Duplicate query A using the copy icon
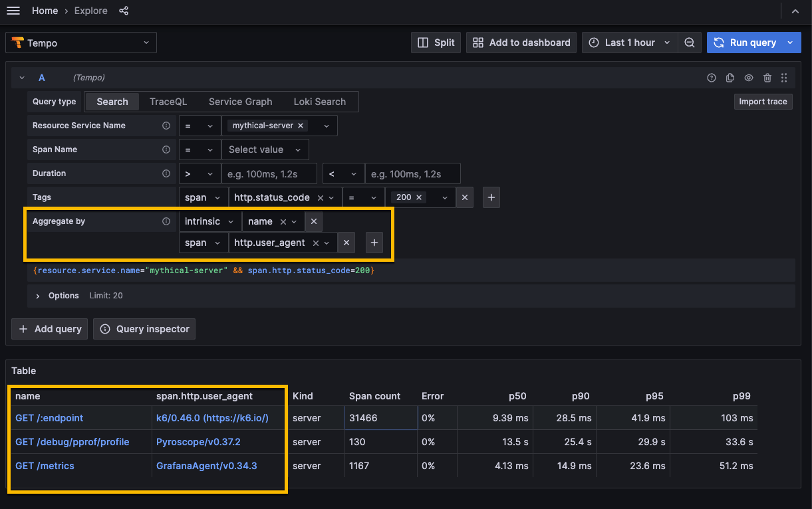 730,78
